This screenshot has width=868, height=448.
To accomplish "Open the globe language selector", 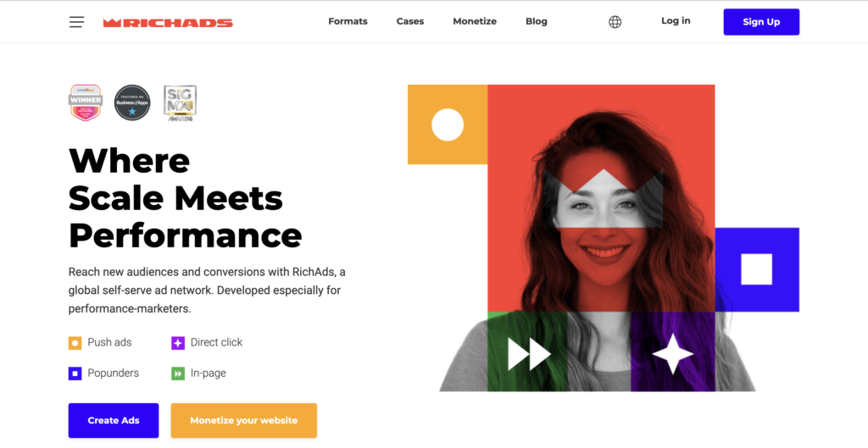I will pyautogui.click(x=615, y=21).
